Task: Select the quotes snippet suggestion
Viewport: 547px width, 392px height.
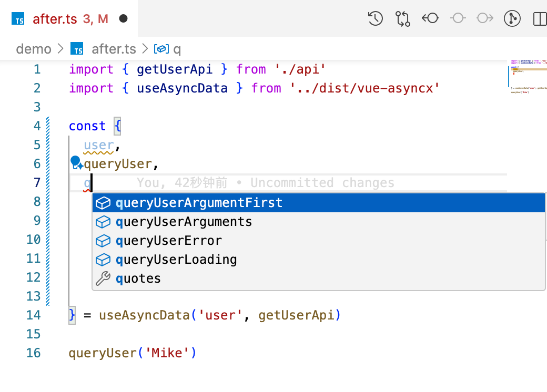Action: click(x=138, y=278)
